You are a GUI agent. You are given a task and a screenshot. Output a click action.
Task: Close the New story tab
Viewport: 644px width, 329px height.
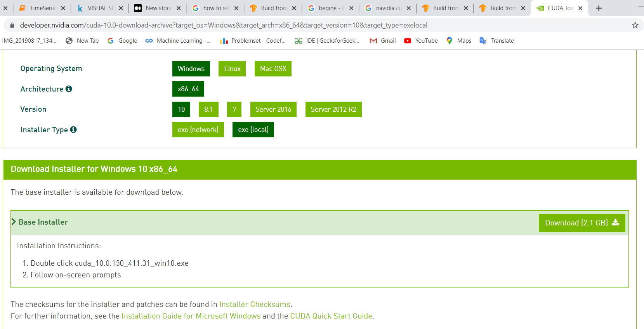[x=179, y=8]
